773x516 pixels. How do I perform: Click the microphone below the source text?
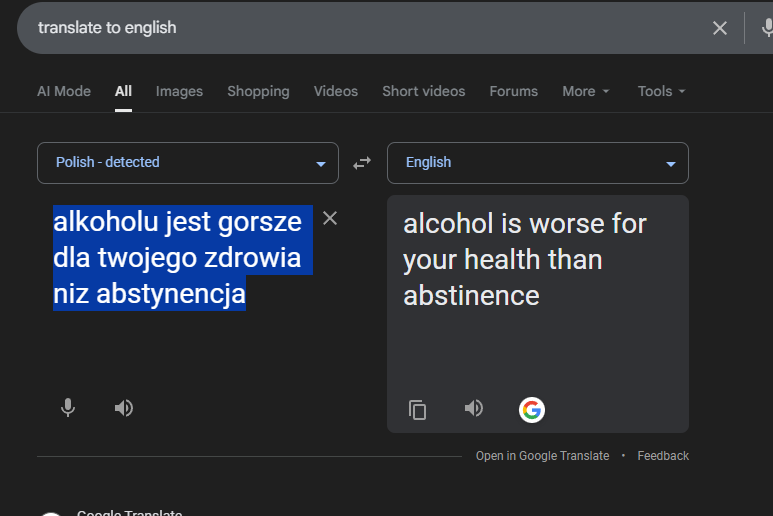pyautogui.click(x=68, y=408)
